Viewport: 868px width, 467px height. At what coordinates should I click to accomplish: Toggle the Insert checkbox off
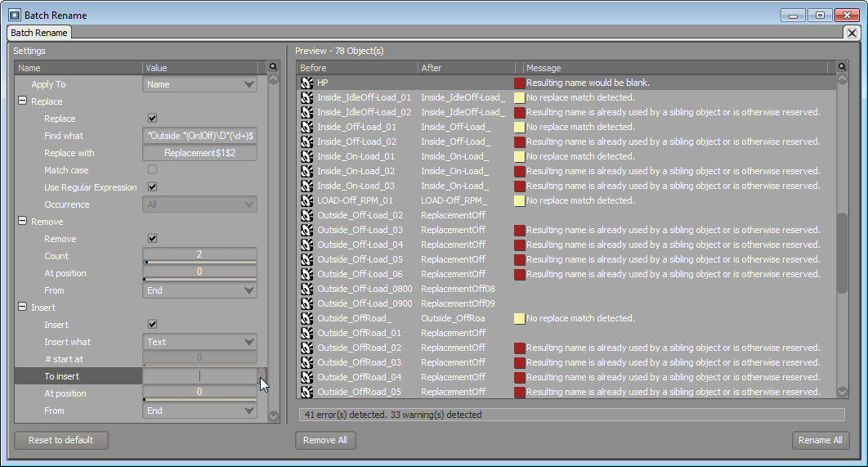[152, 325]
